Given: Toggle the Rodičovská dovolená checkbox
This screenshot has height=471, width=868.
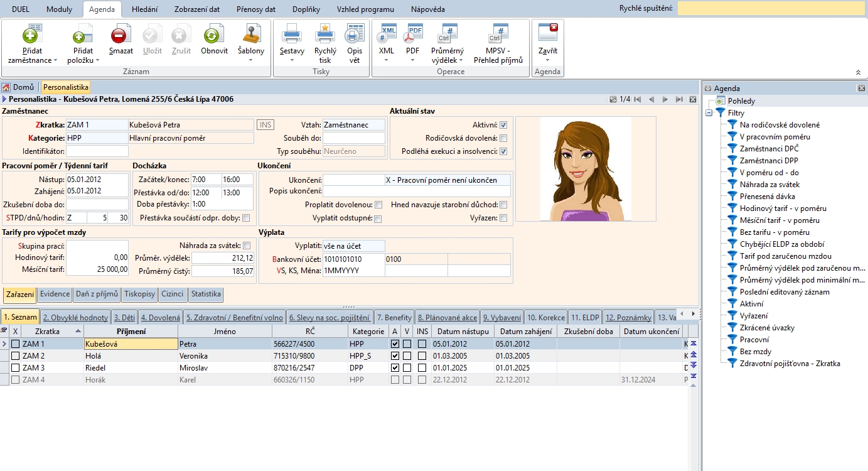Looking at the screenshot, I should [x=503, y=138].
